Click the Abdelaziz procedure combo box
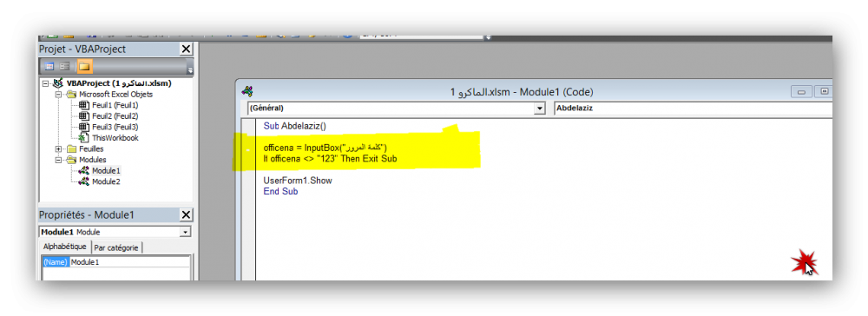Image resolution: width=868 pixels, height=316 pixels. pos(693,109)
